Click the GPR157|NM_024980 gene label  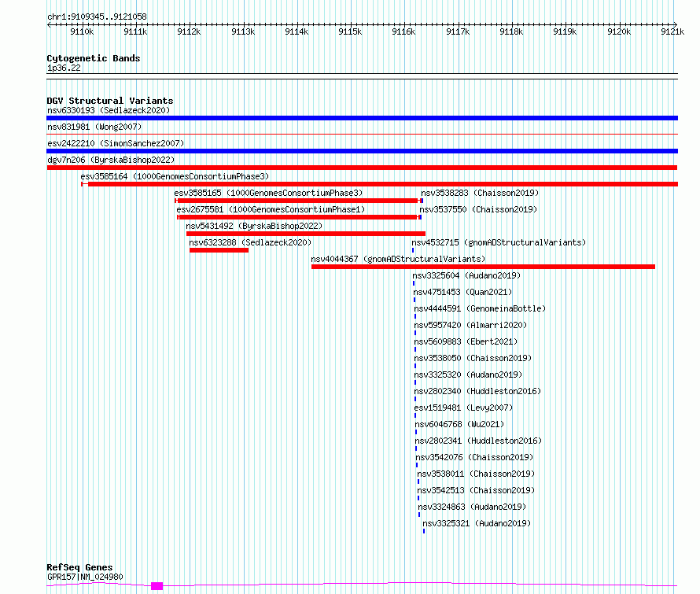pos(85,577)
